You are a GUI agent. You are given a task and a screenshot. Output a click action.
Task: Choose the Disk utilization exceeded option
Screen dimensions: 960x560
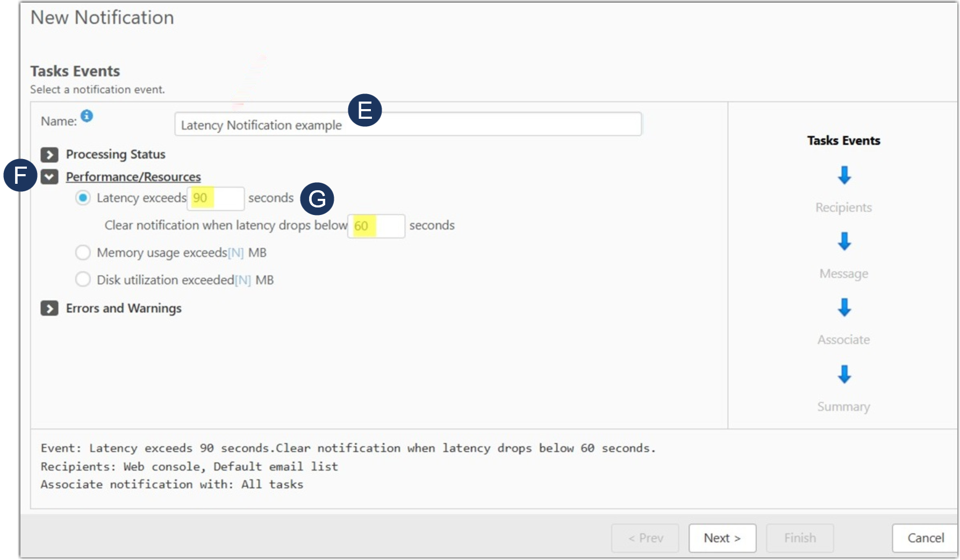pyautogui.click(x=83, y=279)
